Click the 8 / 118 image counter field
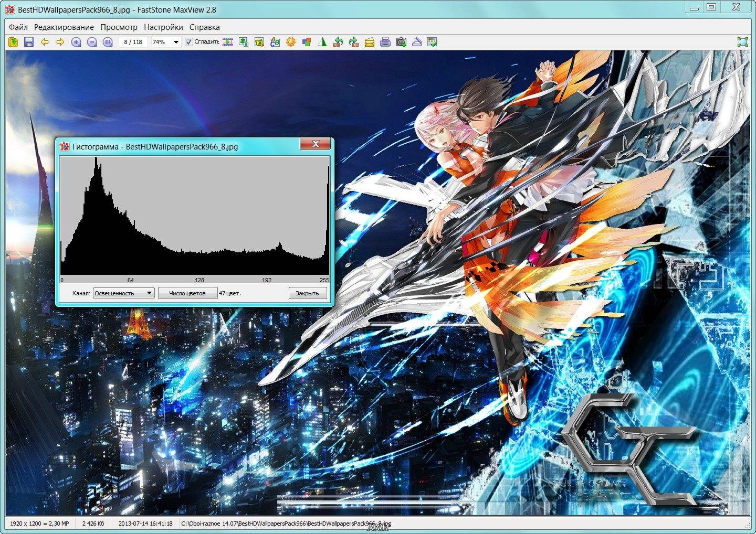 [133, 42]
